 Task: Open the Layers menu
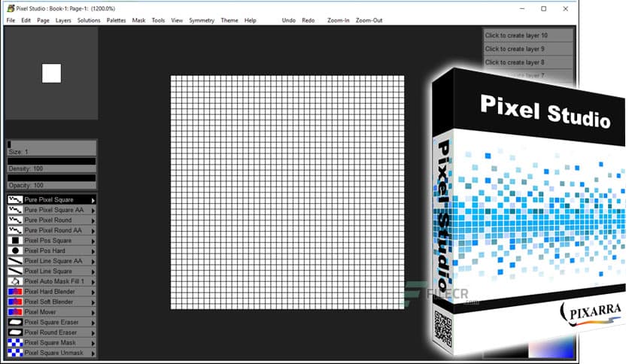[x=63, y=20]
